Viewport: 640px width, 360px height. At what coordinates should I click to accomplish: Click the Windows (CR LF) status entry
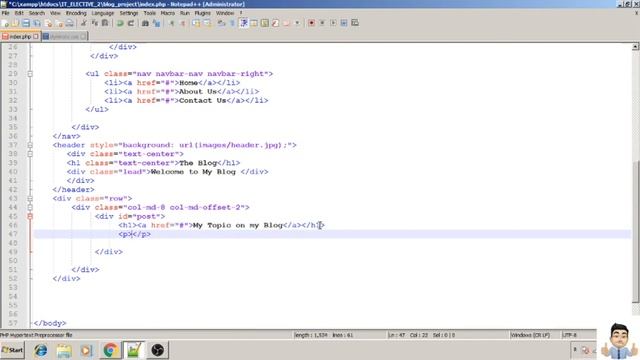click(x=530, y=335)
